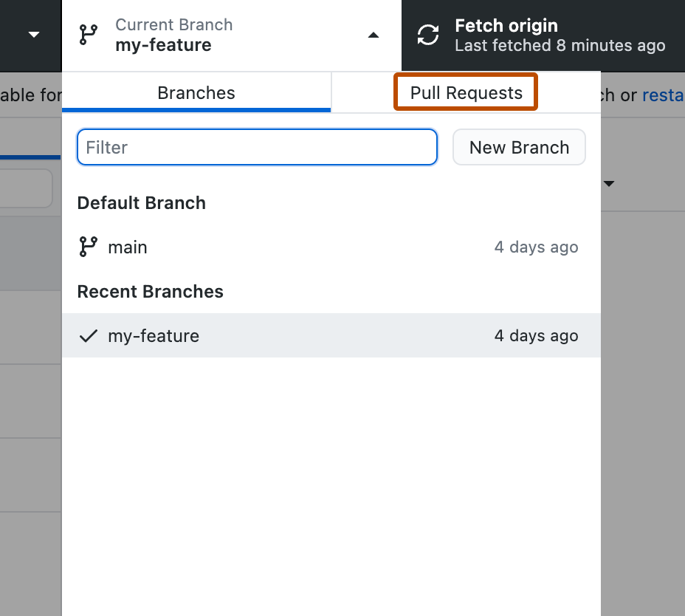Viewport: 685px width, 616px height.
Task: Click inside the Filter text field
Action: click(x=257, y=147)
